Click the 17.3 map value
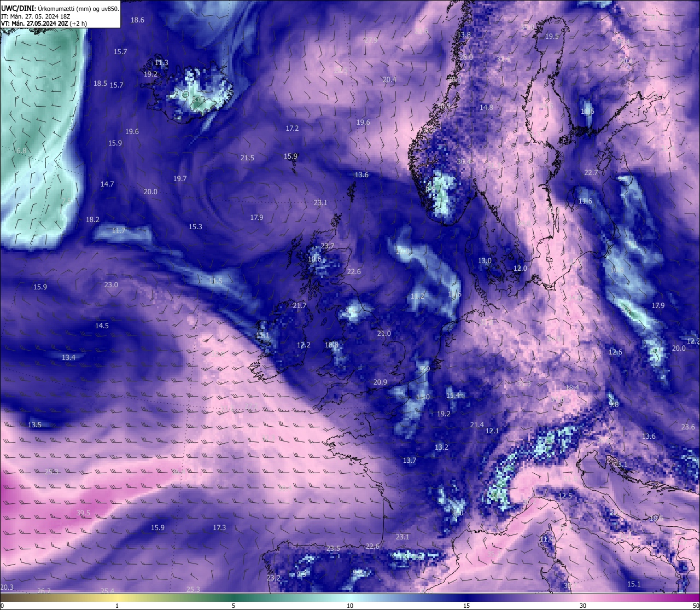Viewport: 700px width, 610px height. 219,528
